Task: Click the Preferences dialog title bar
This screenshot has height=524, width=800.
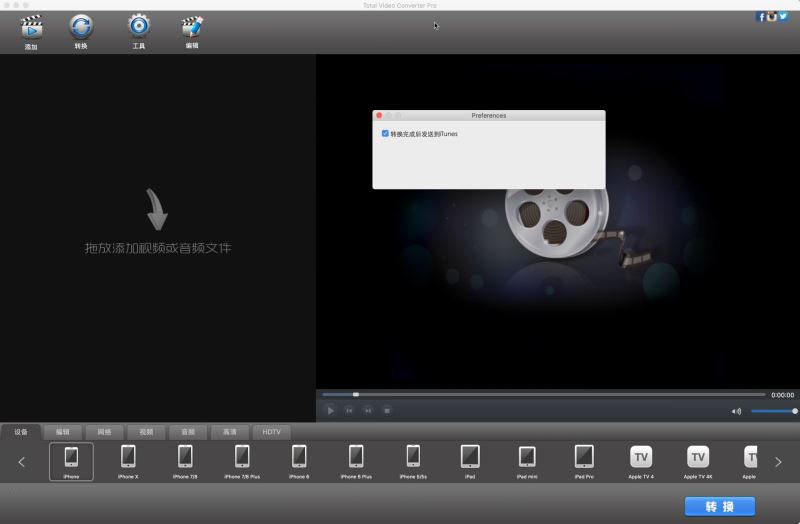Action: pyautogui.click(x=489, y=115)
